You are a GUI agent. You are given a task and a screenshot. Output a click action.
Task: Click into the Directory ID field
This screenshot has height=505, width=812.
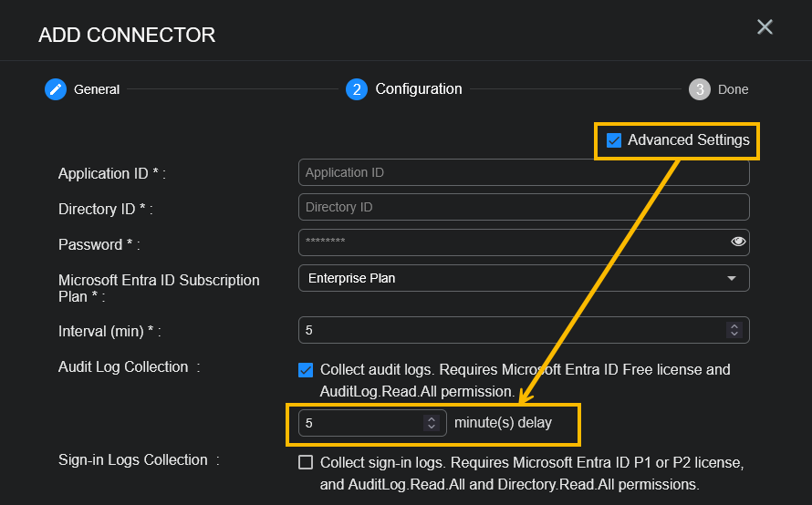[524, 207]
